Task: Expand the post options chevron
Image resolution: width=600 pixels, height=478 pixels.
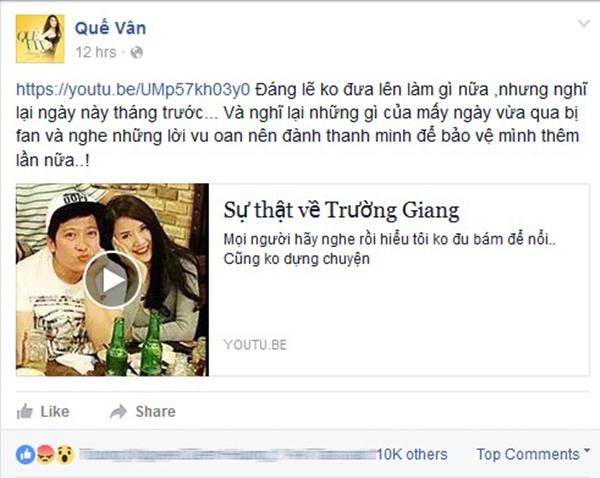Action: pos(584,24)
